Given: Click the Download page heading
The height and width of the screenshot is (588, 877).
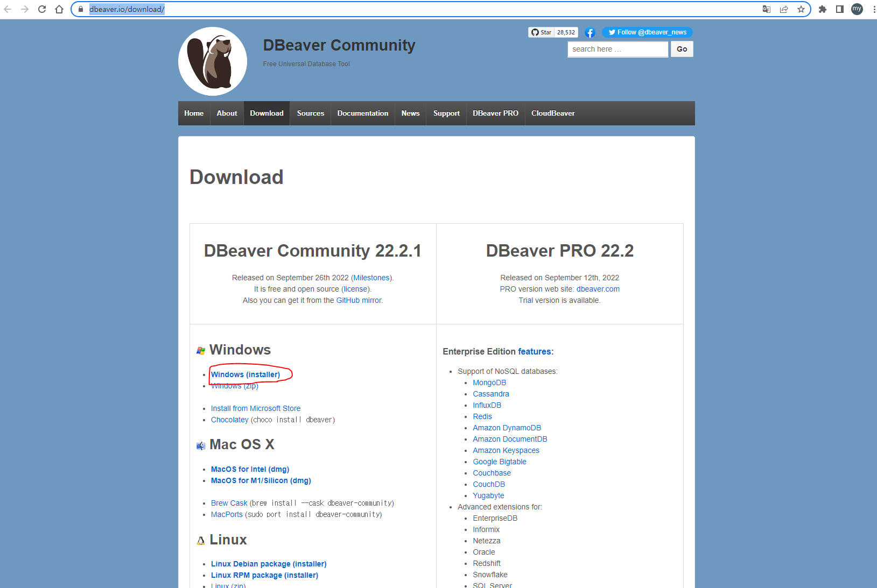Looking at the screenshot, I should [x=236, y=177].
